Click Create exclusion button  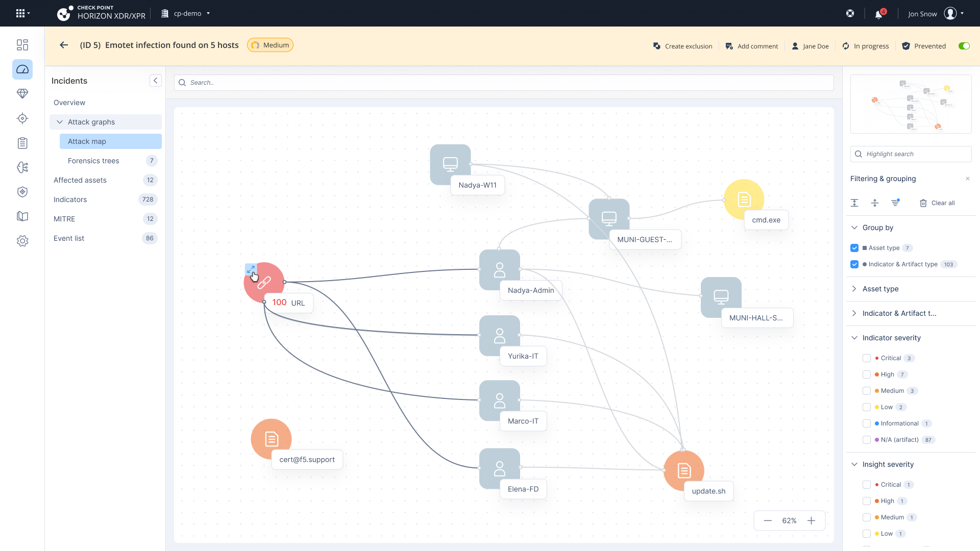(x=683, y=46)
